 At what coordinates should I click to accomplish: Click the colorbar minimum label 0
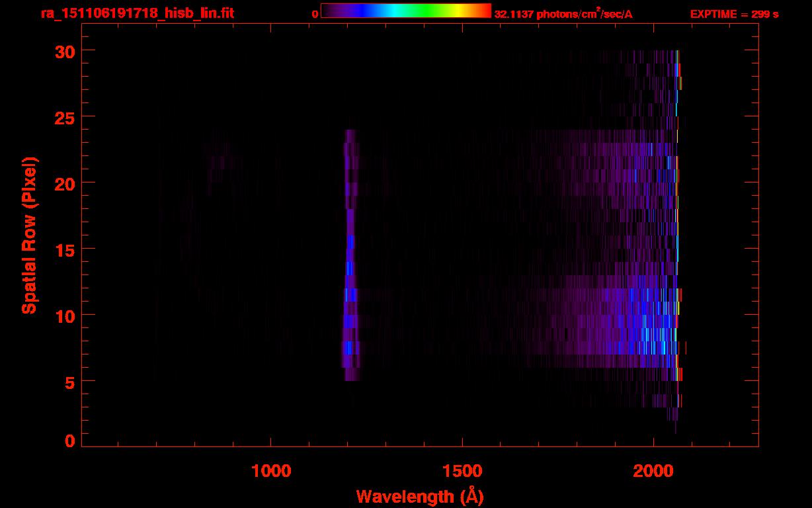click(x=315, y=14)
